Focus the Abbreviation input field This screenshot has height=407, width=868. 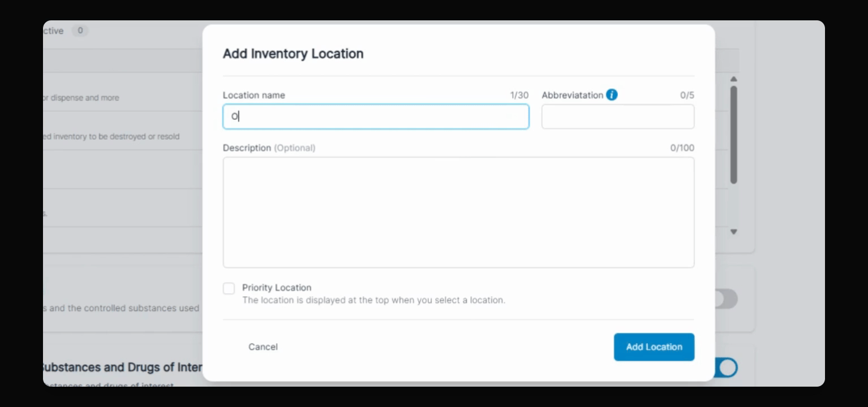pos(618,116)
